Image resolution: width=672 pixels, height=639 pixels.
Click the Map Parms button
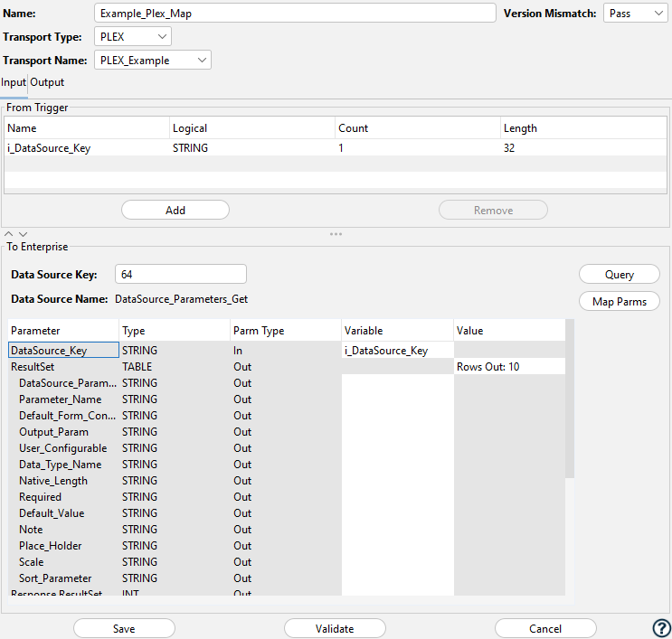click(x=619, y=302)
